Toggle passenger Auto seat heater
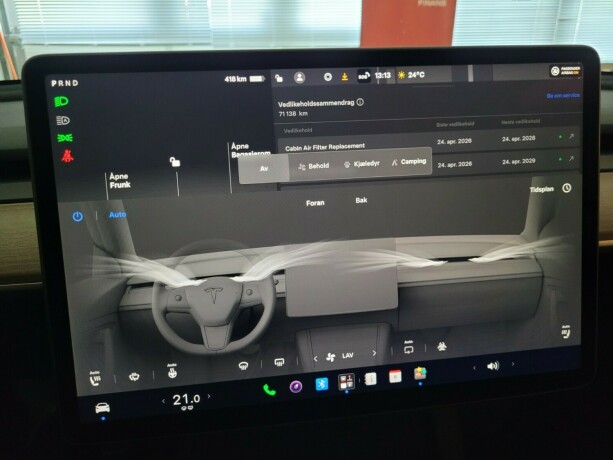Viewport: 613px width, 460px height. coord(566,332)
